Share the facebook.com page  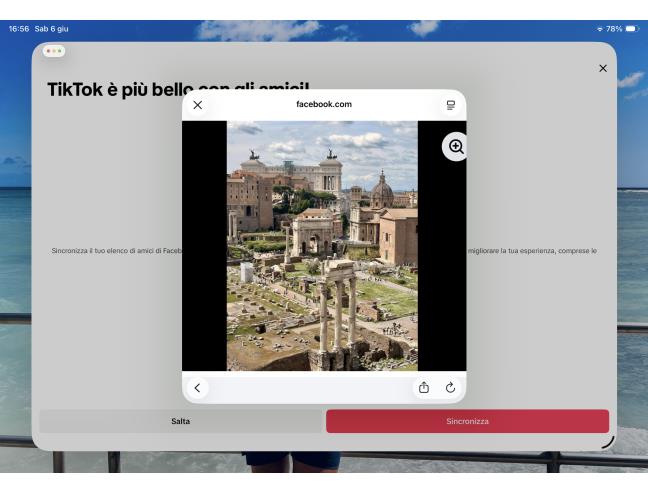[x=424, y=387]
